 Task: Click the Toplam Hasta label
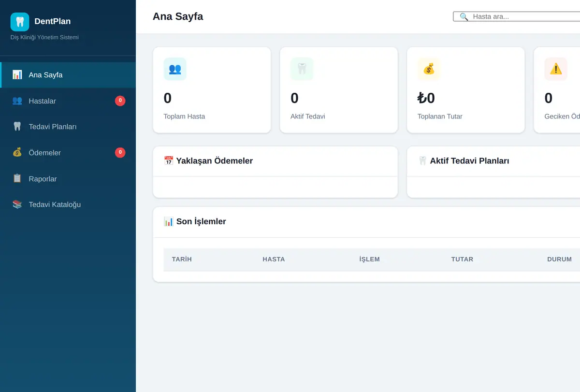184,116
